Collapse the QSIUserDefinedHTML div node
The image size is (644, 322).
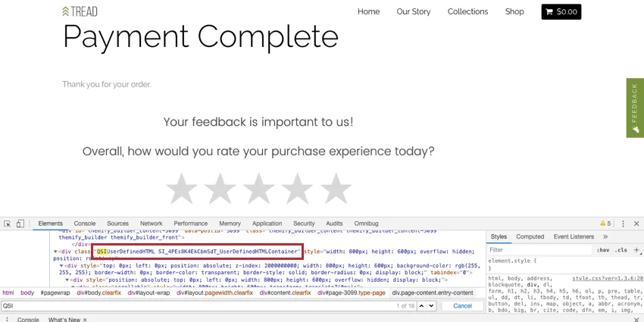(x=55, y=252)
